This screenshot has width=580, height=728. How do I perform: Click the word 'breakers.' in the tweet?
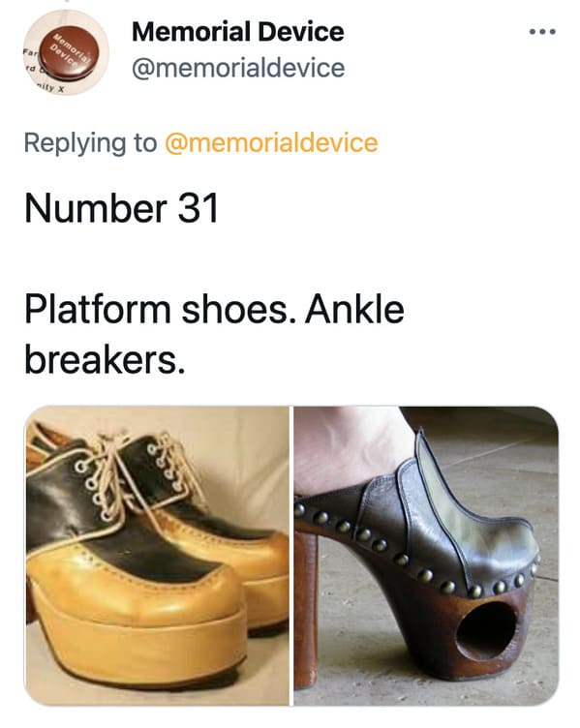(105, 360)
